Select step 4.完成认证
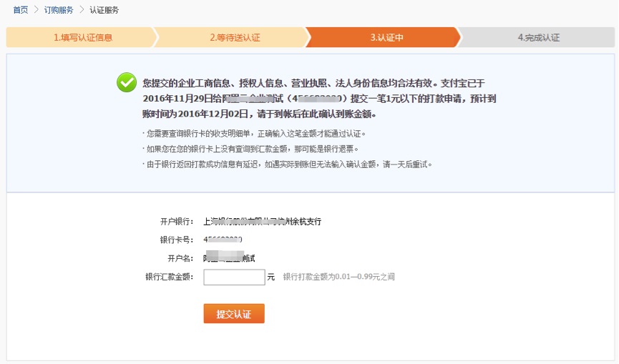This screenshot has width=619, height=364. (x=538, y=37)
